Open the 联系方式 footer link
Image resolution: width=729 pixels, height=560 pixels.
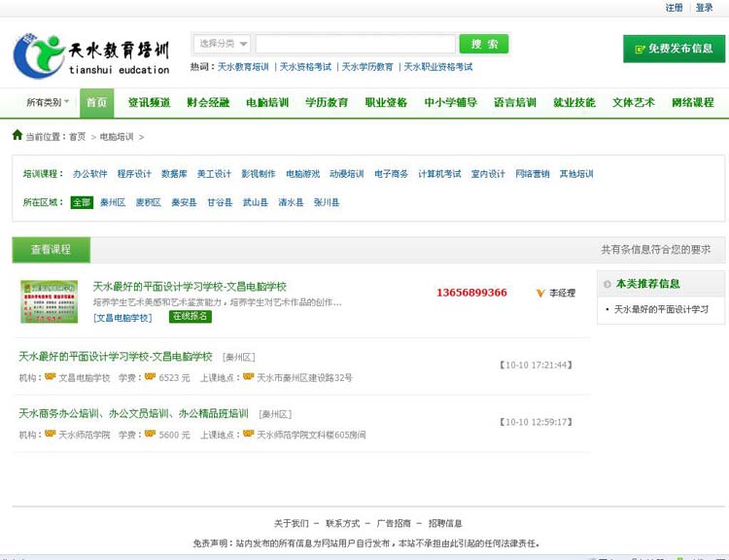pyautogui.click(x=343, y=523)
